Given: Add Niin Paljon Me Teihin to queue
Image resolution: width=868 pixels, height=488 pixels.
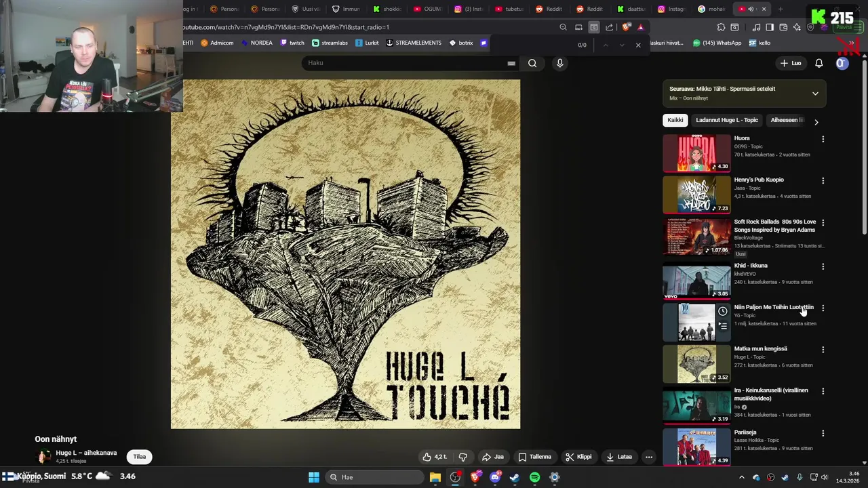Looking at the screenshot, I should (x=723, y=326).
